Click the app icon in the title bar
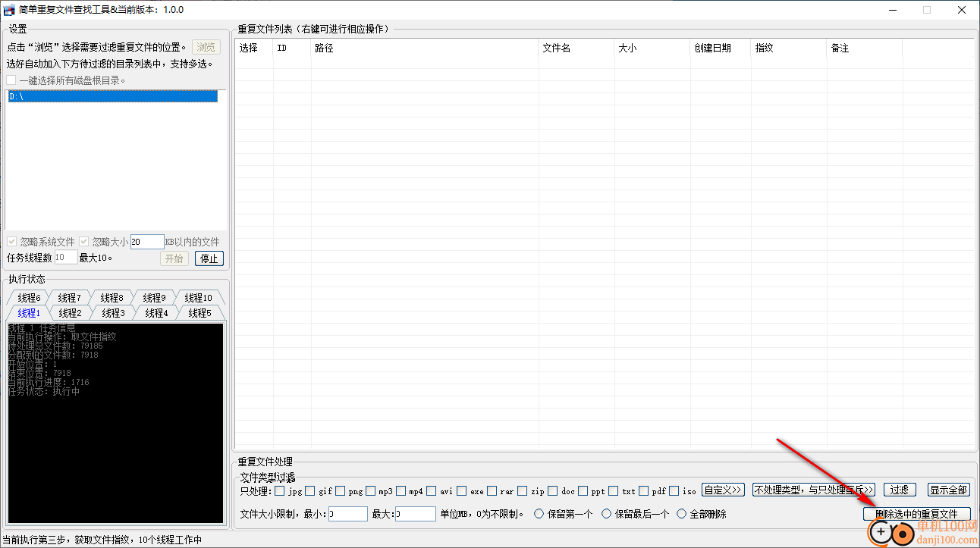Image resolution: width=980 pixels, height=548 pixels. coord(9,10)
